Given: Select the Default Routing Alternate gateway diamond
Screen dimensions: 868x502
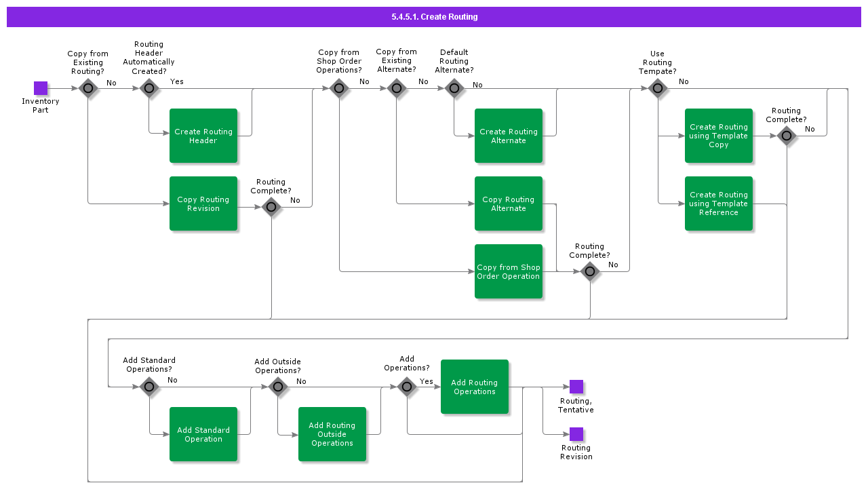Looking at the screenshot, I should [454, 88].
